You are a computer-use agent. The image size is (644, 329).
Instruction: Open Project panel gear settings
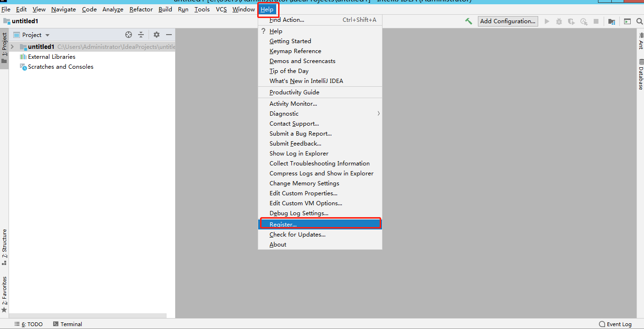[x=157, y=35]
